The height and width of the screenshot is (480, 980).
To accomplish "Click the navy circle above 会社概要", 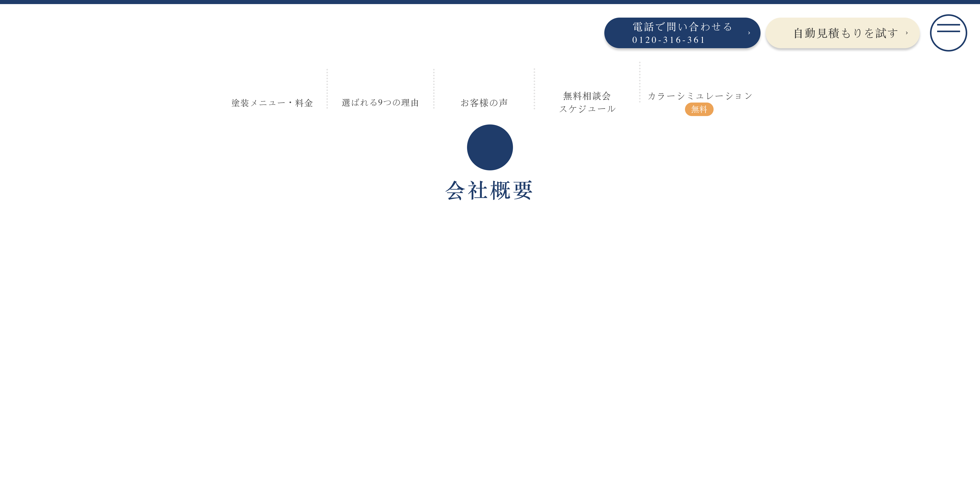I will tap(490, 147).
